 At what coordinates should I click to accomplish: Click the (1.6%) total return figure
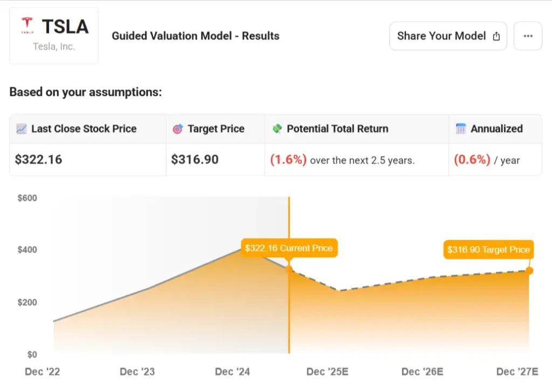(288, 159)
